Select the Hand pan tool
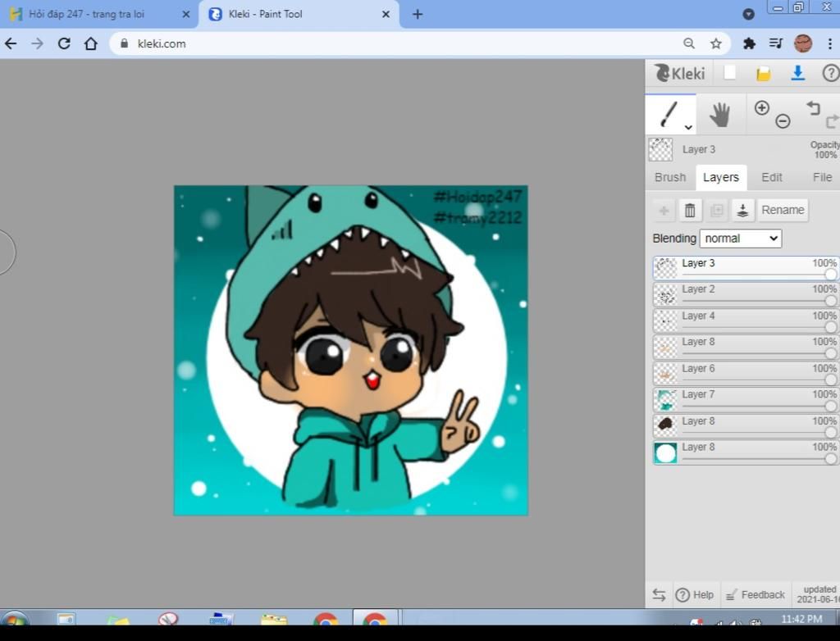 720,115
